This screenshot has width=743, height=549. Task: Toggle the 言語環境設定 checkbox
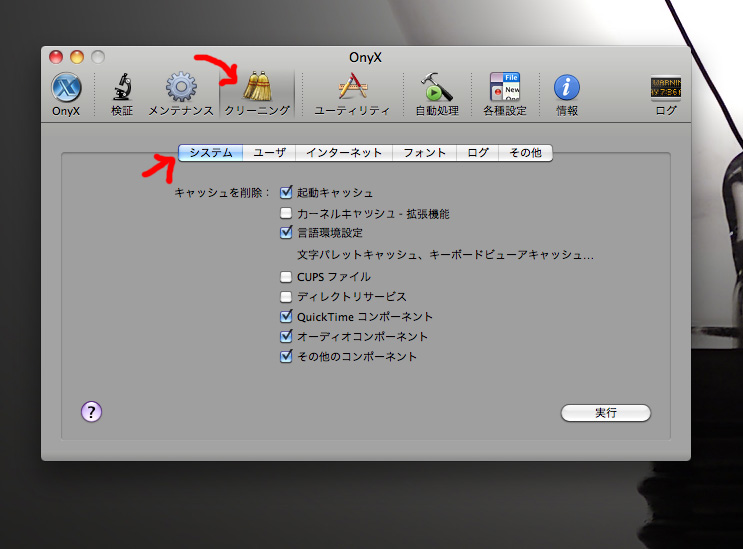pos(286,232)
